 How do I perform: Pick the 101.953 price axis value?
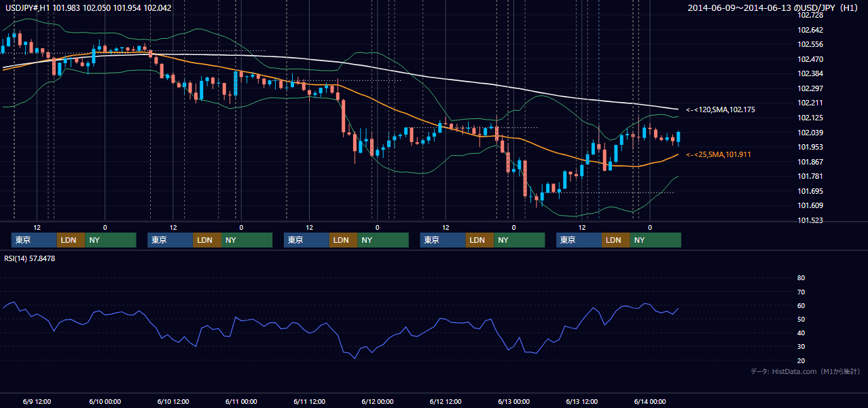pos(810,147)
